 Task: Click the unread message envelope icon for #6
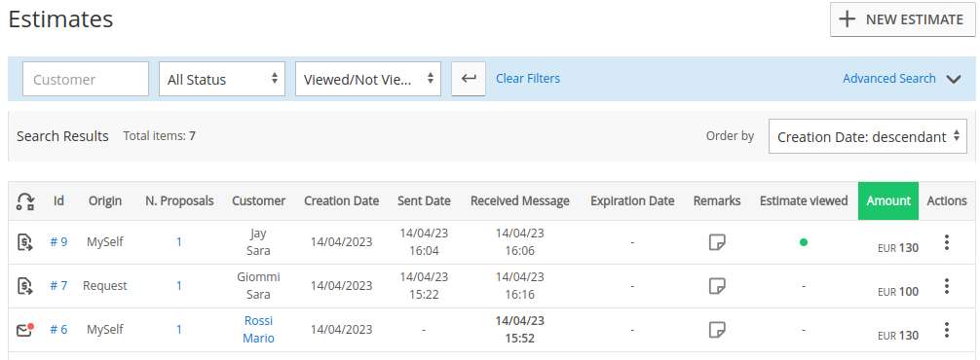pos(25,330)
